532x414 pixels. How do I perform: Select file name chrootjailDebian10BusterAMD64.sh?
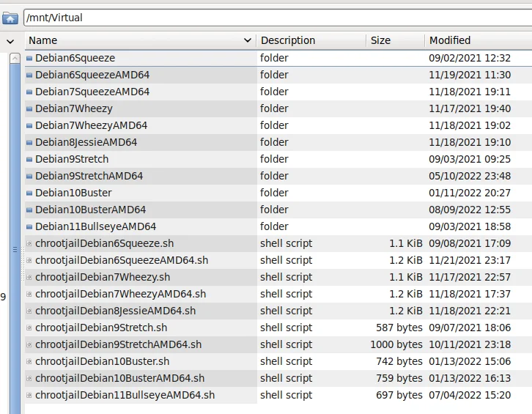coord(120,378)
